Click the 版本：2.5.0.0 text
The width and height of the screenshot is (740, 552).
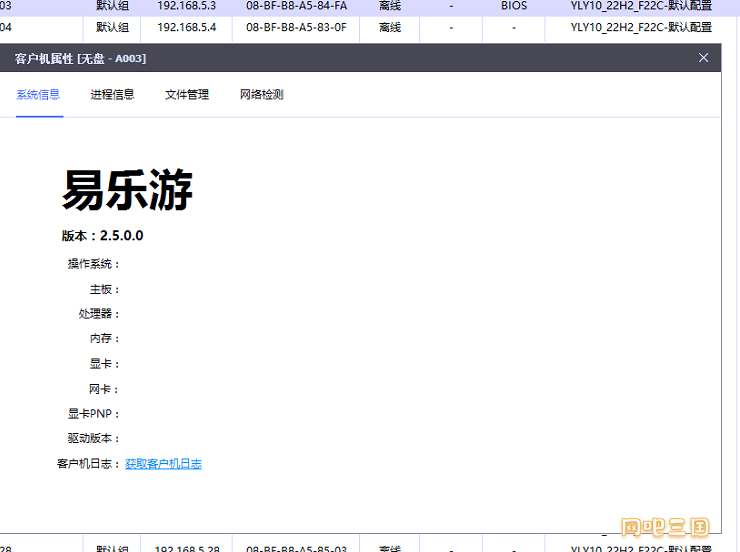point(102,235)
